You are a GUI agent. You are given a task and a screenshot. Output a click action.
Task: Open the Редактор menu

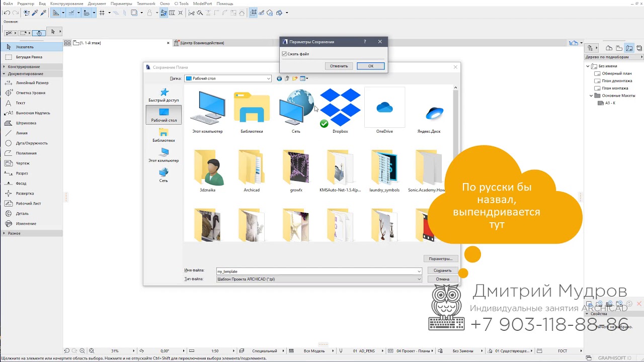coord(26,4)
